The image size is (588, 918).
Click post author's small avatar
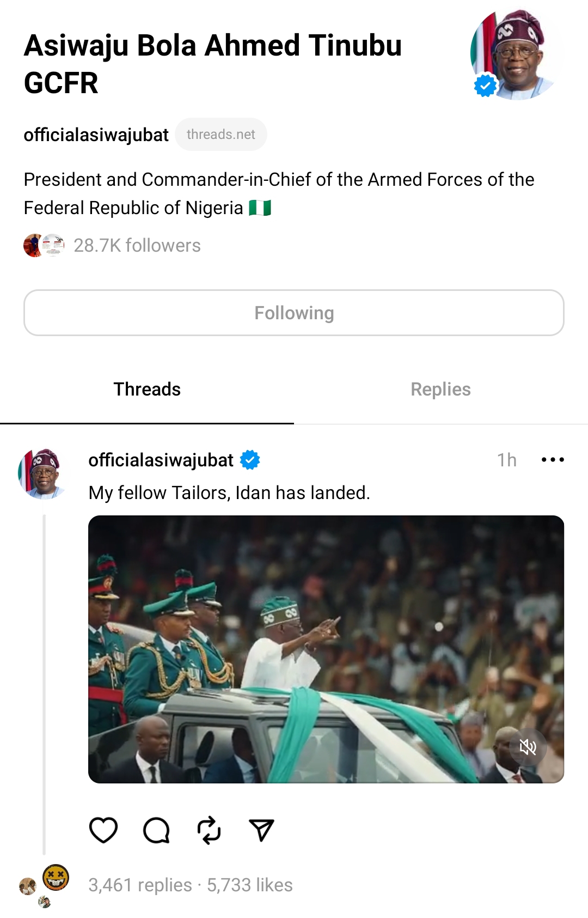pyautogui.click(x=41, y=473)
